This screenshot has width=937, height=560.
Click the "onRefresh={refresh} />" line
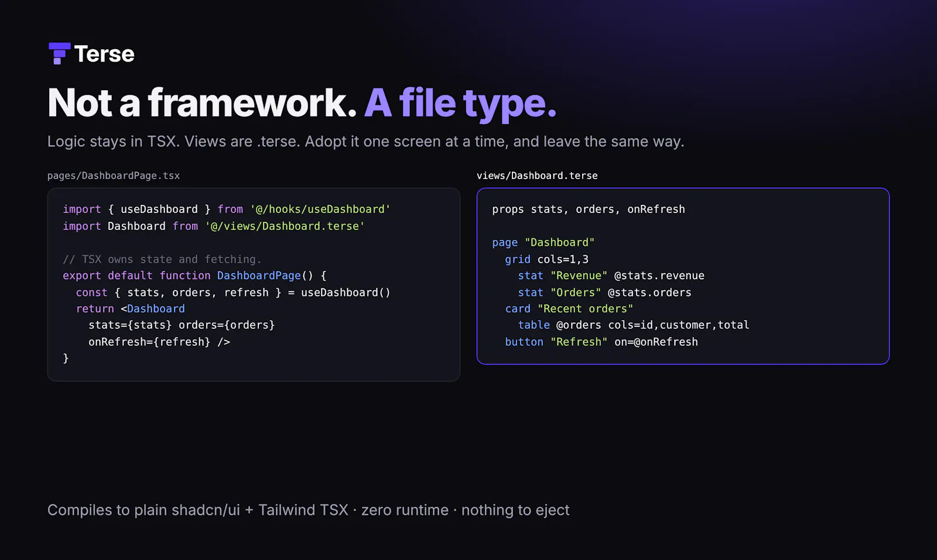[x=159, y=342]
